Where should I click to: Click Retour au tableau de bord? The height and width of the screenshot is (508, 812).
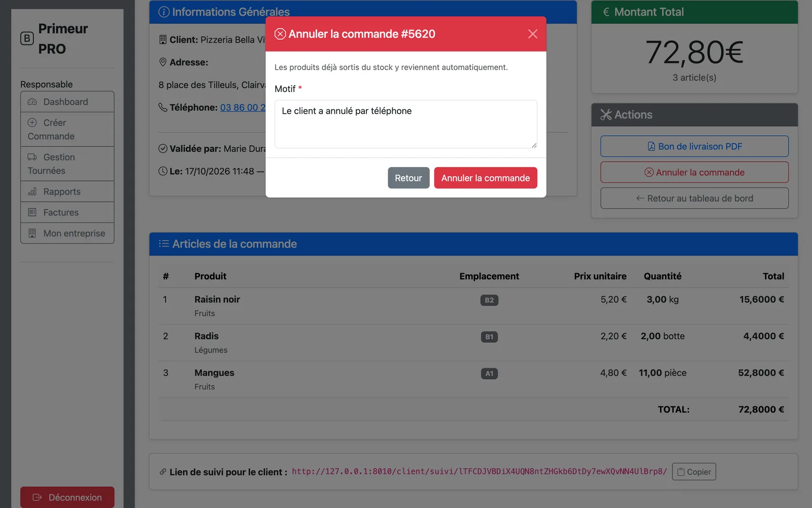coord(694,198)
